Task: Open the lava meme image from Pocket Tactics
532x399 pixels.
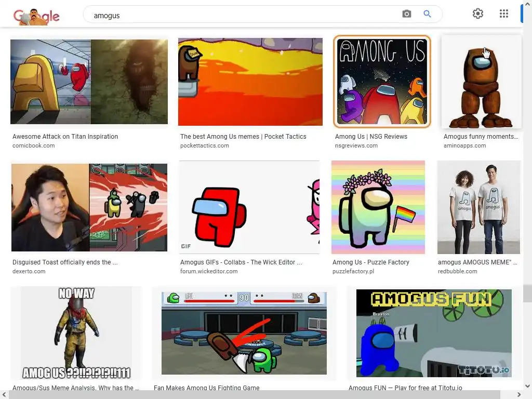Action: [x=250, y=82]
